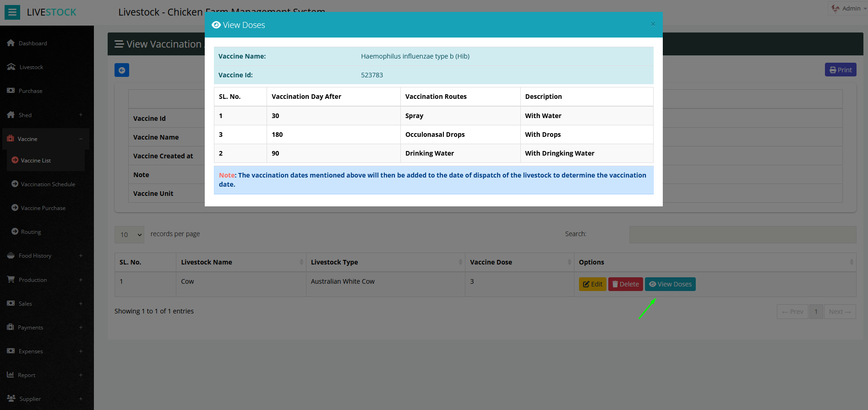Click the Production cart icon in sidebar
Viewport: 868px width, 410px height.
click(11, 280)
